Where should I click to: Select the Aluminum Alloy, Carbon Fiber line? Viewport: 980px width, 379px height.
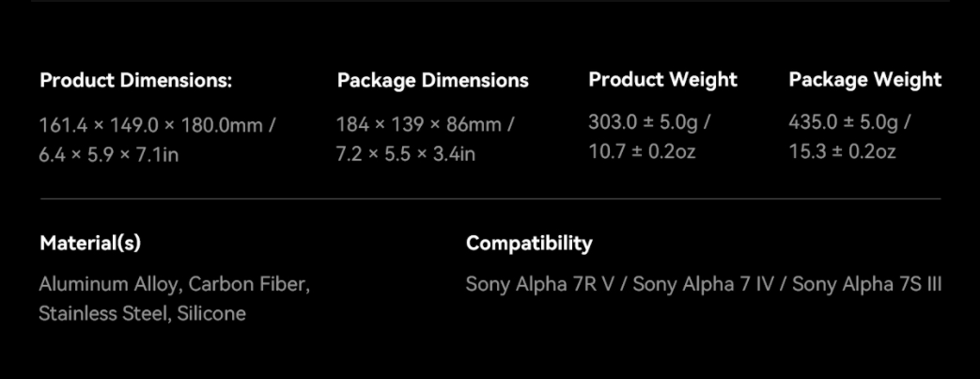(174, 284)
